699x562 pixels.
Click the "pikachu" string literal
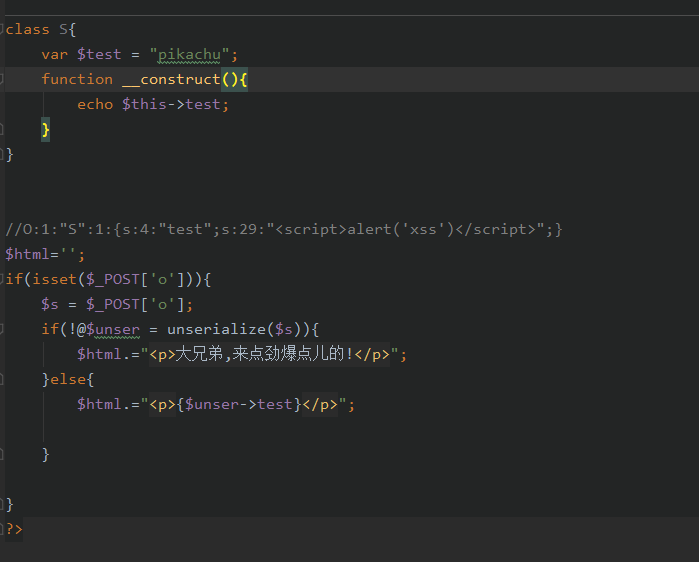tap(189, 54)
